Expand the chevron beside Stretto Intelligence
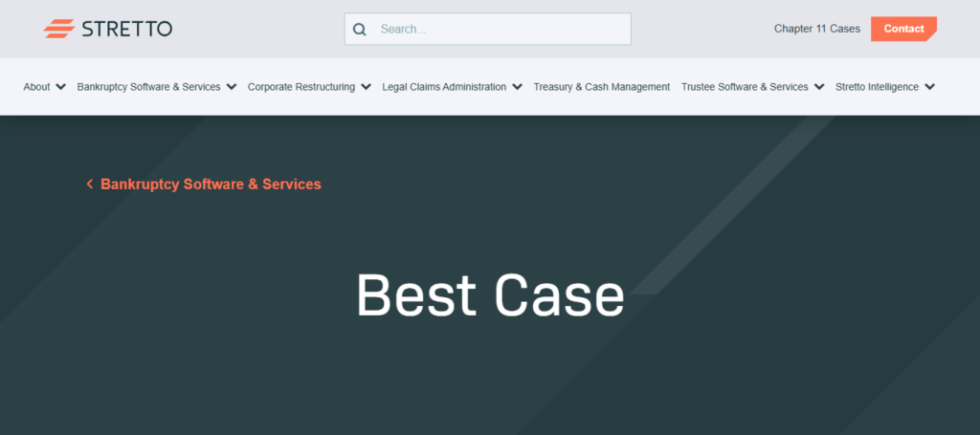980x435 pixels. (930, 87)
